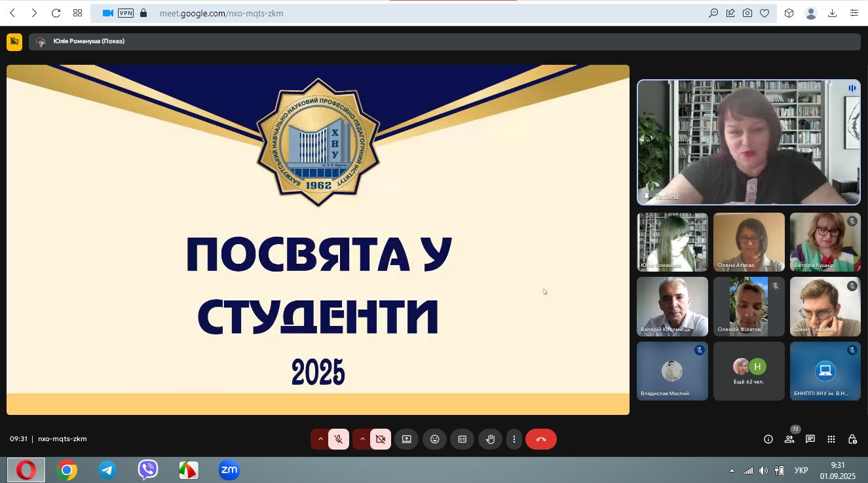Click the meeting code nxo-mqts-zkm

coord(62,438)
